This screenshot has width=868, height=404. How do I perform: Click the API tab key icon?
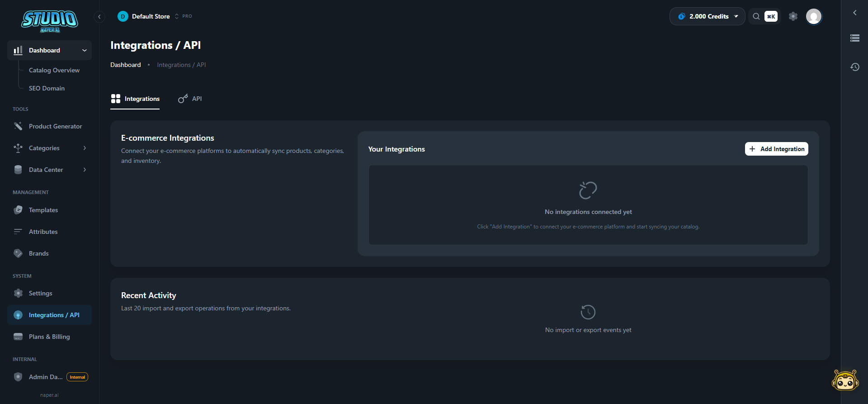point(183,99)
